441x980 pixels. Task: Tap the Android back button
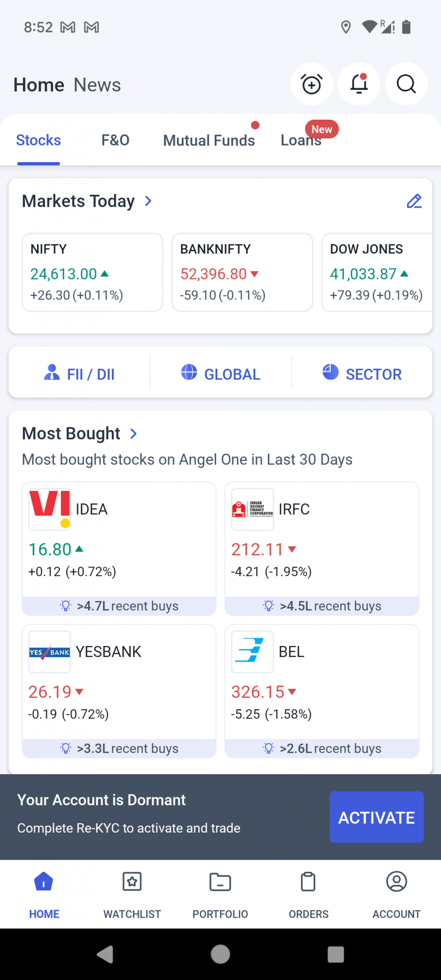(x=105, y=954)
